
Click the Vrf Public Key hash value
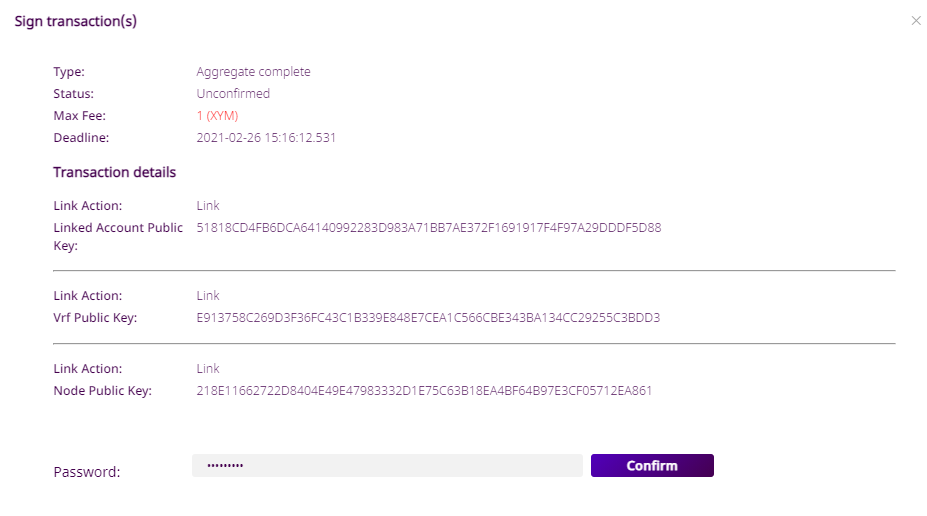click(x=428, y=318)
